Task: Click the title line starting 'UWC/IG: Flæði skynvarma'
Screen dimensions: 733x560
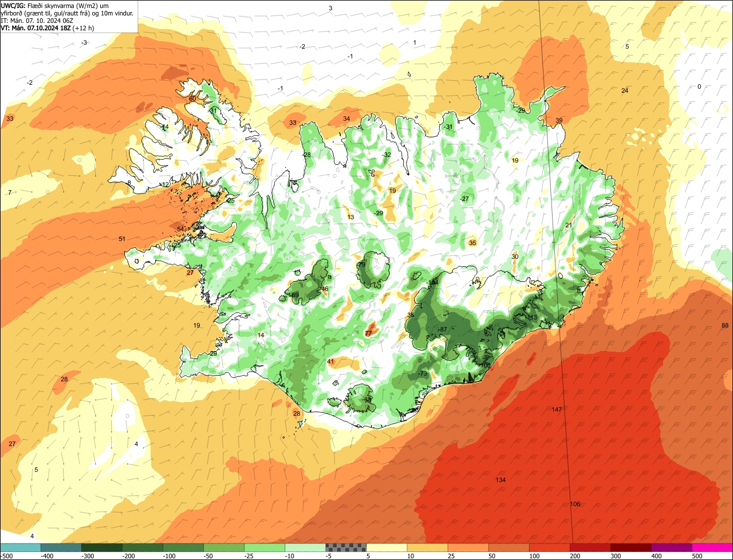Action: (55, 5)
